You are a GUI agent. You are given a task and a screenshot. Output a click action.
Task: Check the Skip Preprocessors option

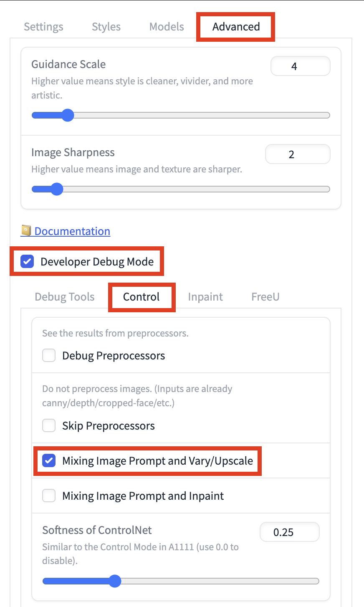point(49,426)
